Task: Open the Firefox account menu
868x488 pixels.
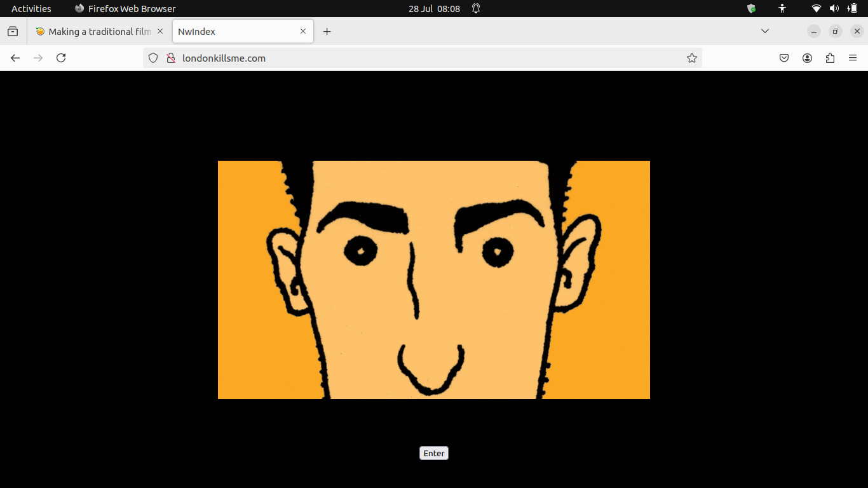Action: (807, 58)
